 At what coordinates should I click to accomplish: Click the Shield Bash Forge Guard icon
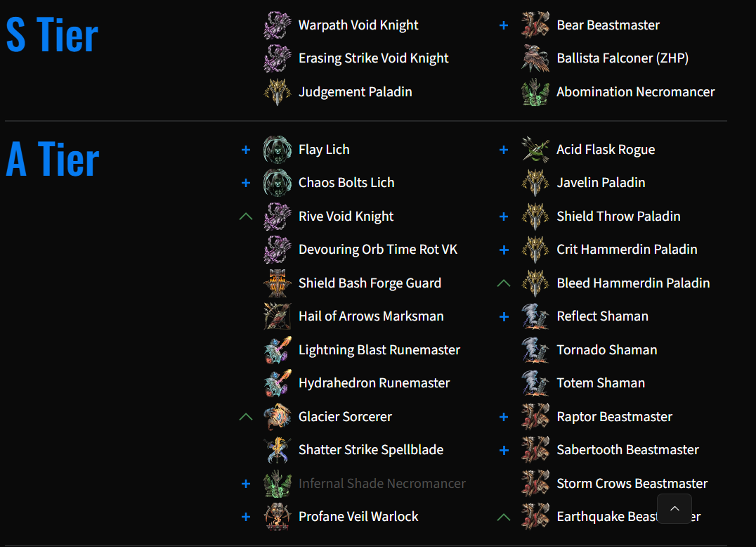pyautogui.click(x=278, y=283)
